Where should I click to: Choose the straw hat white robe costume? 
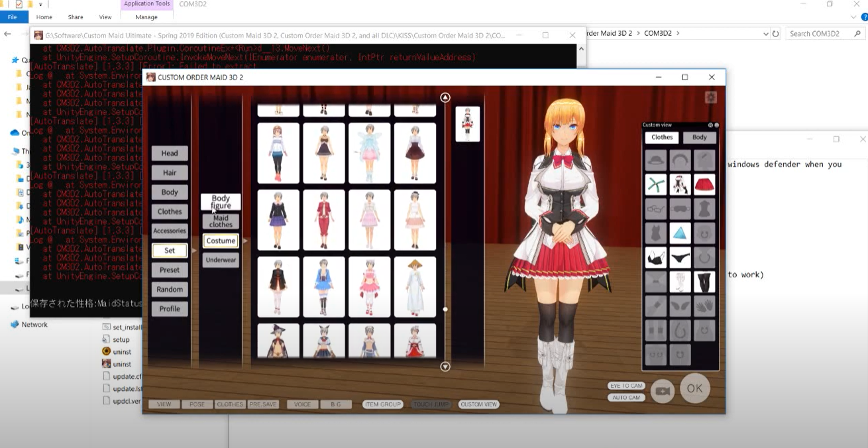pos(415,286)
